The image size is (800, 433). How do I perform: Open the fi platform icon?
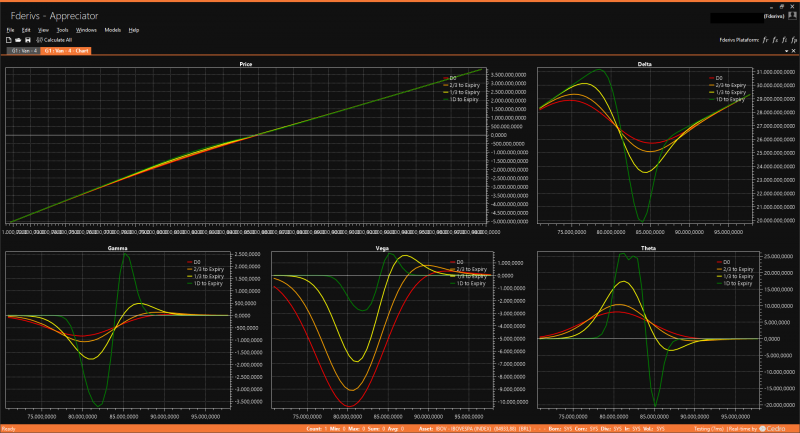point(784,39)
